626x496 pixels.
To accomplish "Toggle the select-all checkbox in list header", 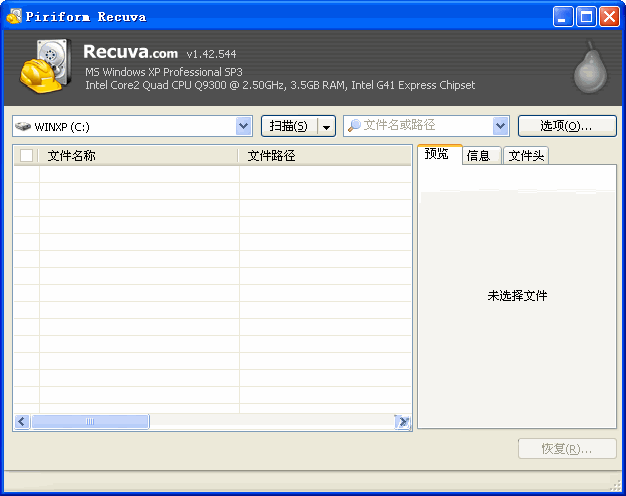I will point(26,156).
